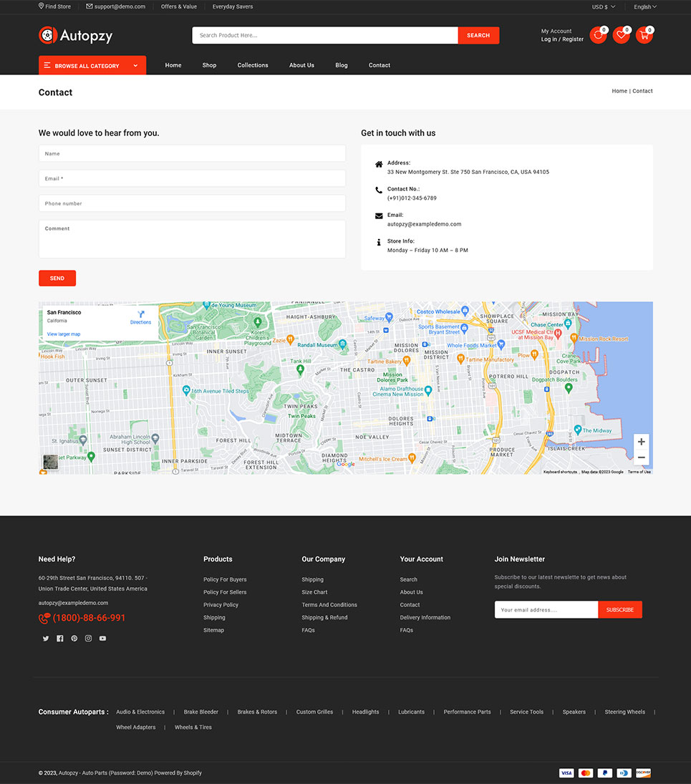The width and height of the screenshot is (691, 784).
Task: Click the wishlist heart icon
Action: (x=621, y=35)
